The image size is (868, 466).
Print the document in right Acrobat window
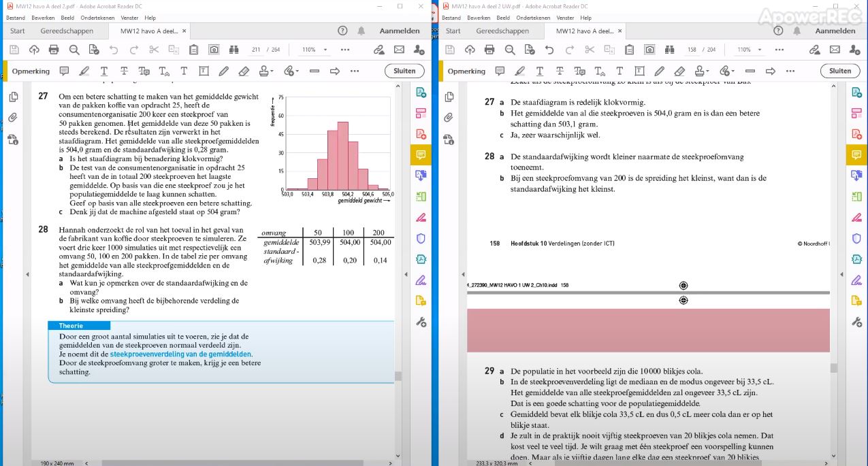coord(489,50)
